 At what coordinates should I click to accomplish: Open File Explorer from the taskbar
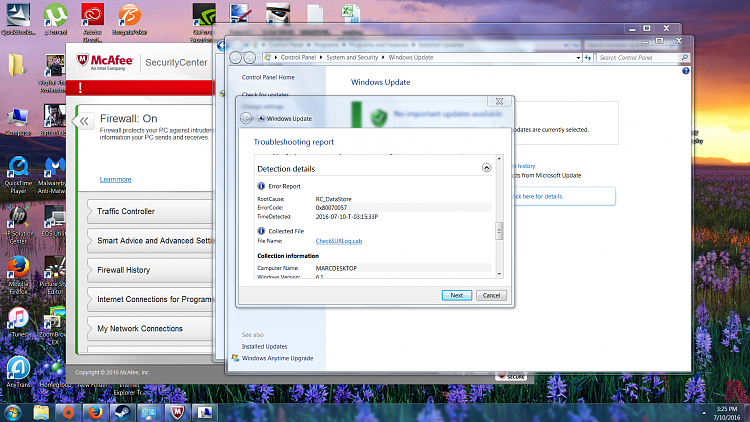point(41,412)
